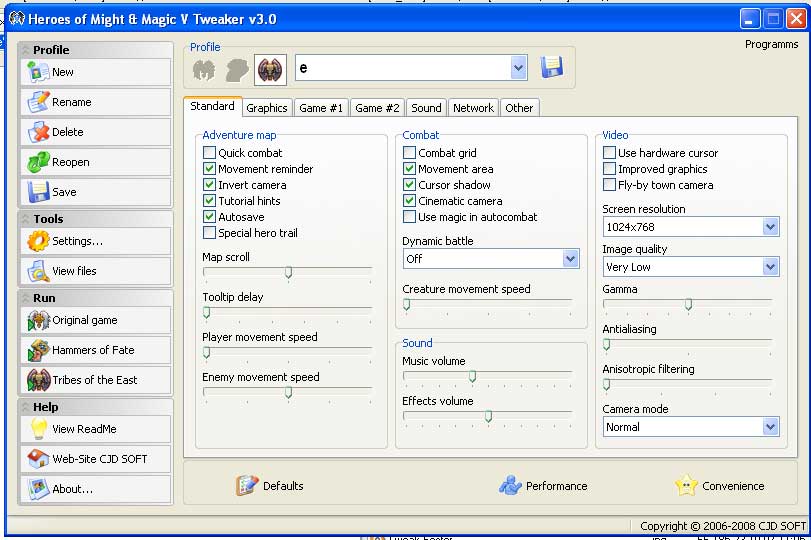811x540 pixels.
Task: Uncheck Movement area checkbox
Action: [x=409, y=169]
